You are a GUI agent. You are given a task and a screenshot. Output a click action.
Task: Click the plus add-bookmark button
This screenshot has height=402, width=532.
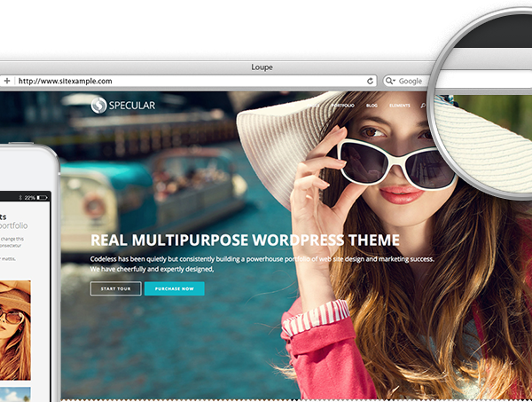tap(7, 81)
